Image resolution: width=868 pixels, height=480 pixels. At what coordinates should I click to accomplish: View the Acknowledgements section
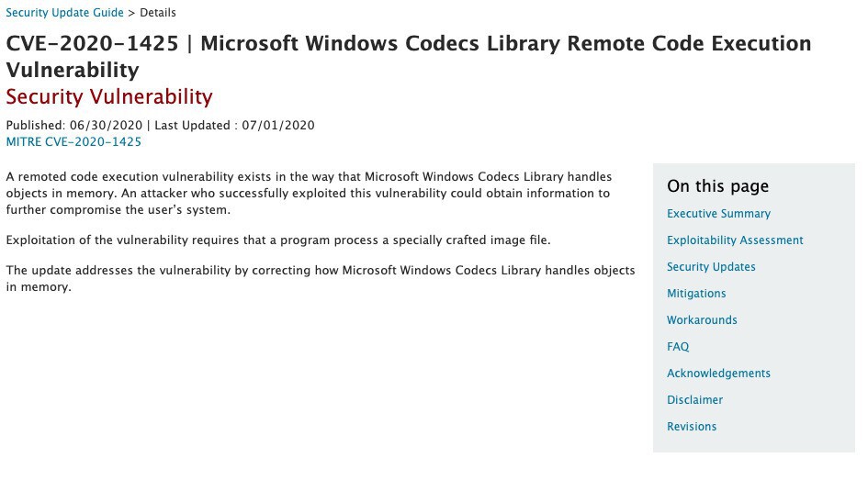click(x=718, y=374)
